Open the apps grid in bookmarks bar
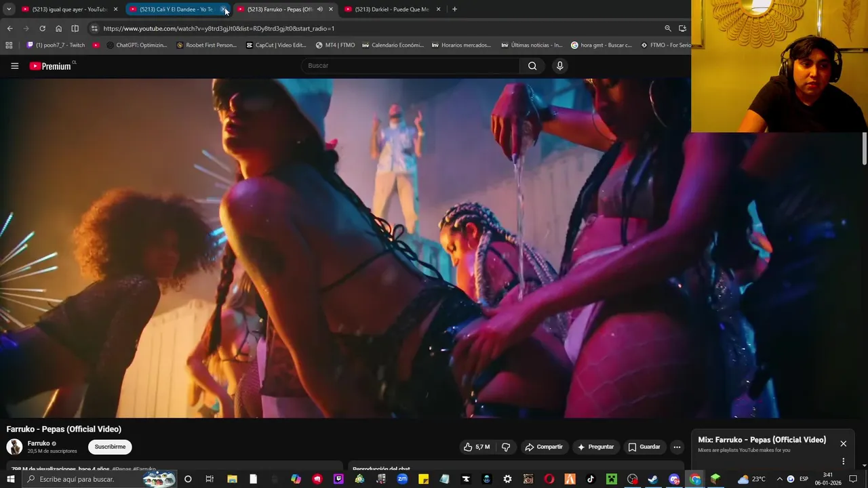868x488 pixels. (x=9, y=45)
